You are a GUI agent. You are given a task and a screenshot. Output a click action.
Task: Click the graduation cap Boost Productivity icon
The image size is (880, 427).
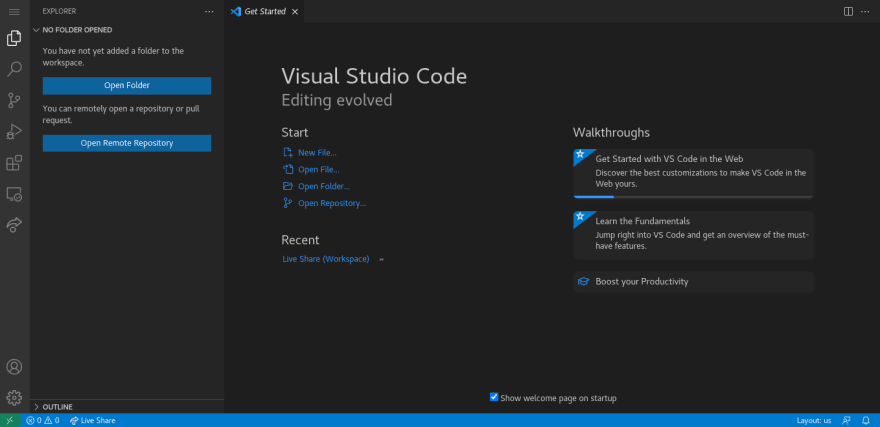[x=584, y=282]
